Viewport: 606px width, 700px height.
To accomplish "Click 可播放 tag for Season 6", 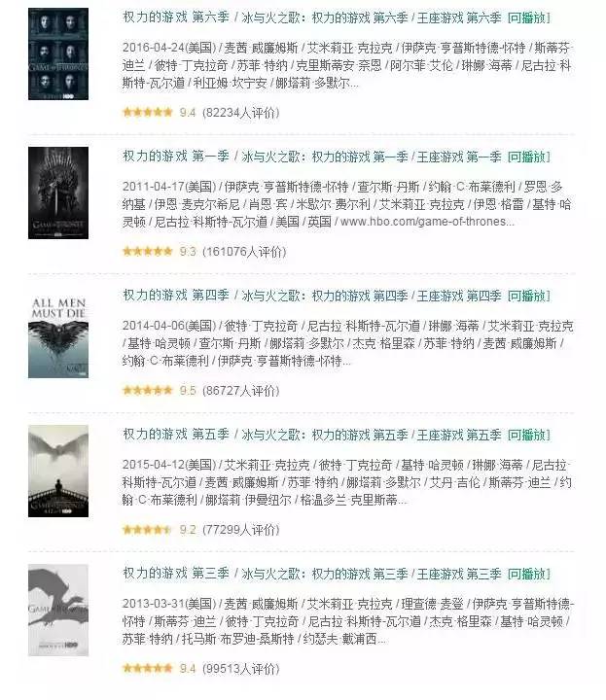I will click(529, 17).
